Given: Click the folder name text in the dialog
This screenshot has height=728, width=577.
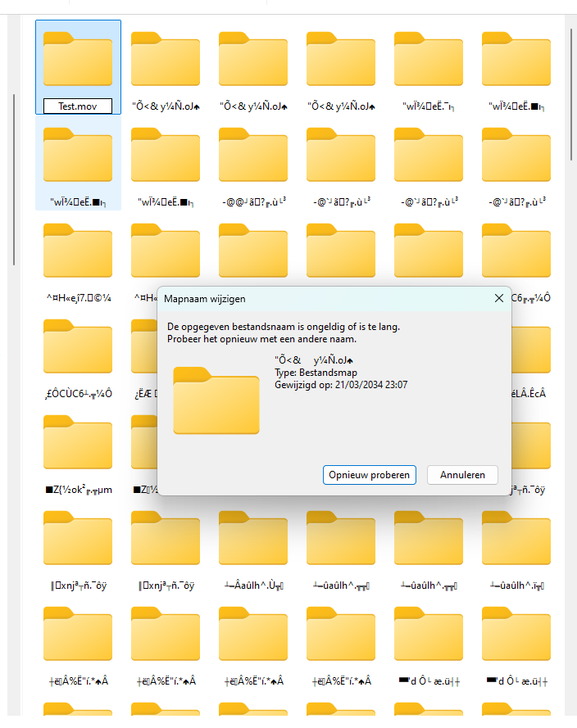Looking at the screenshot, I should coord(314,359).
